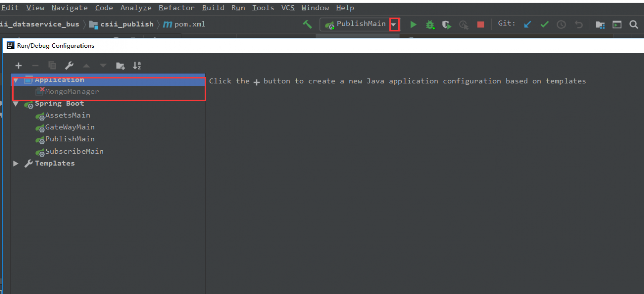Click the dropdown arrow beside PublishMain
Image resolution: width=644 pixels, height=294 pixels.
[x=394, y=24]
